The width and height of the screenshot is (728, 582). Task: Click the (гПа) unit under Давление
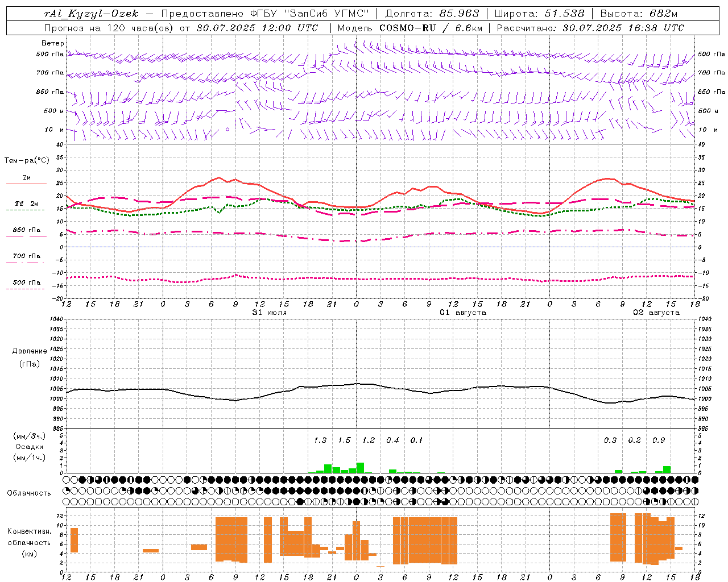(29, 364)
